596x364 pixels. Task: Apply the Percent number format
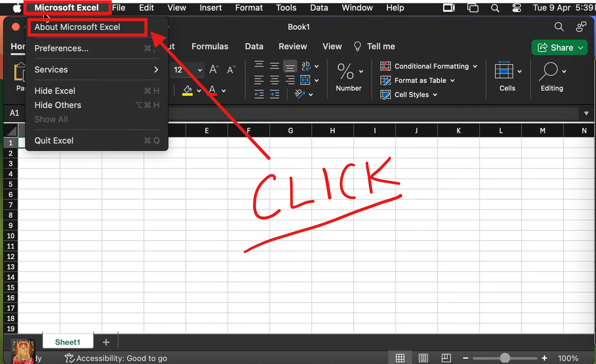coord(346,71)
